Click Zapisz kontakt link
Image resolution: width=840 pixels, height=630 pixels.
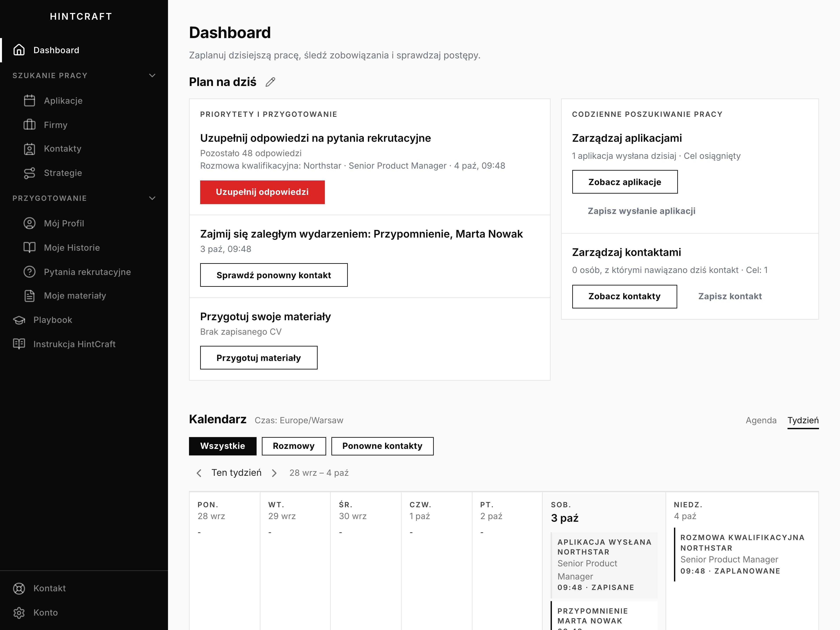730,296
